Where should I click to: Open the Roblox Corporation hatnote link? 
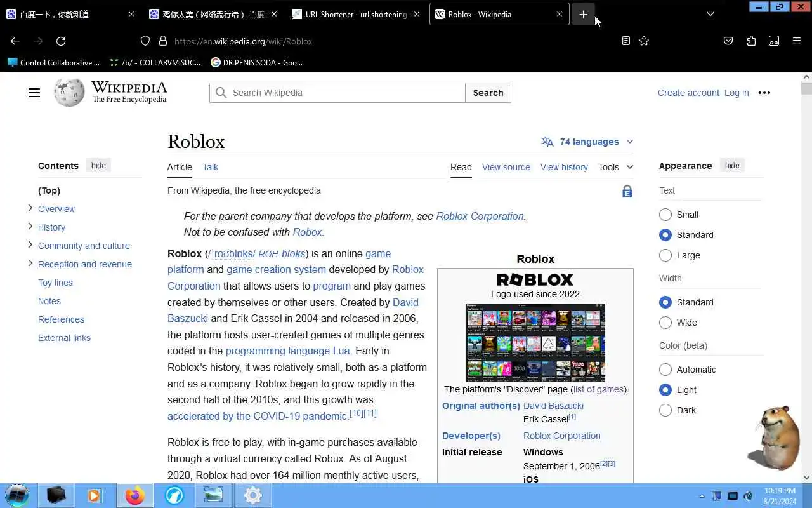tap(480, 216)
